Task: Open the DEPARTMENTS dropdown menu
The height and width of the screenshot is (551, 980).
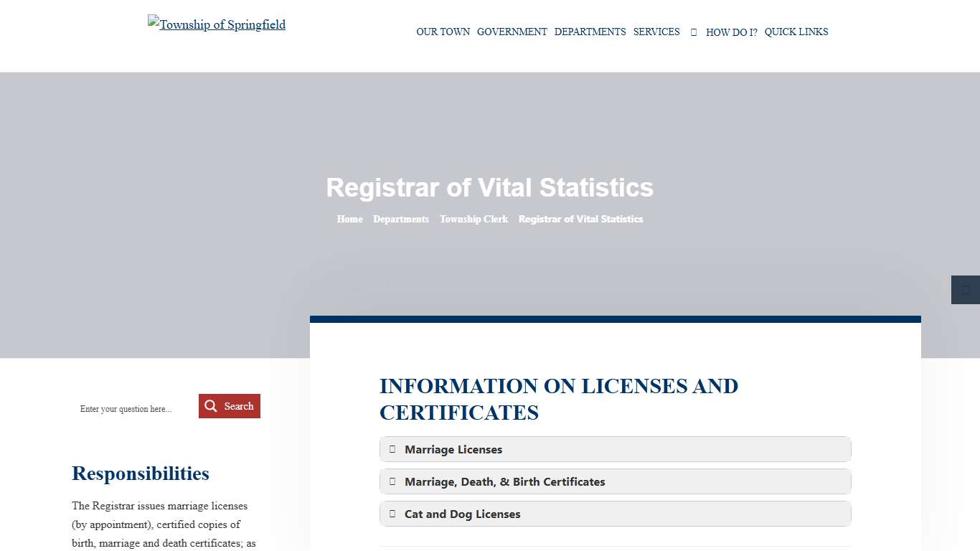Action: [590, 32]
